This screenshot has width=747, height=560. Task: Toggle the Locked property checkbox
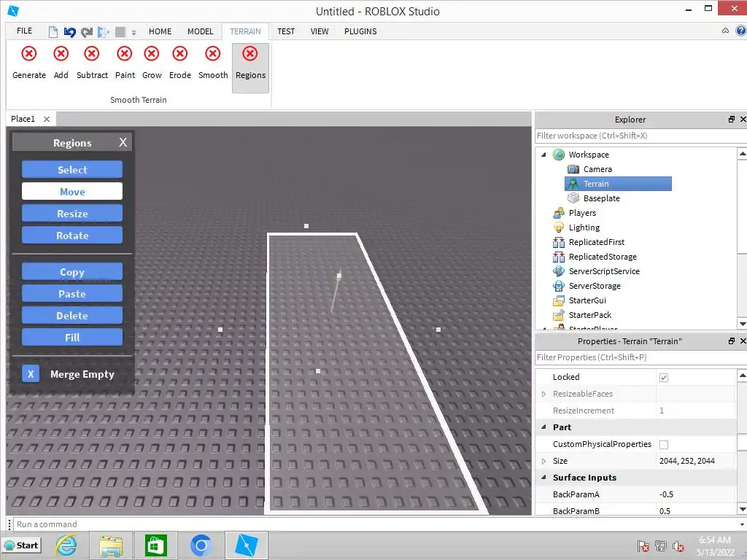point(664,378)
